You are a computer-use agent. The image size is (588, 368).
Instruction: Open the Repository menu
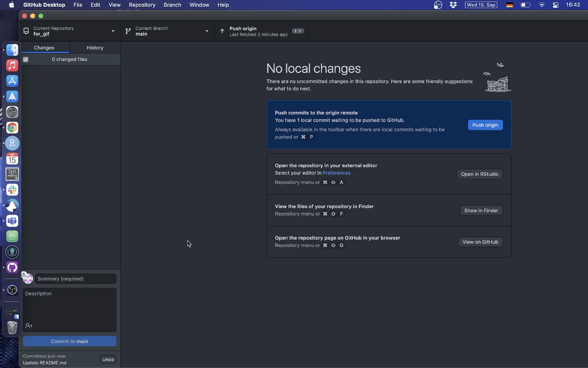(142, 5)
